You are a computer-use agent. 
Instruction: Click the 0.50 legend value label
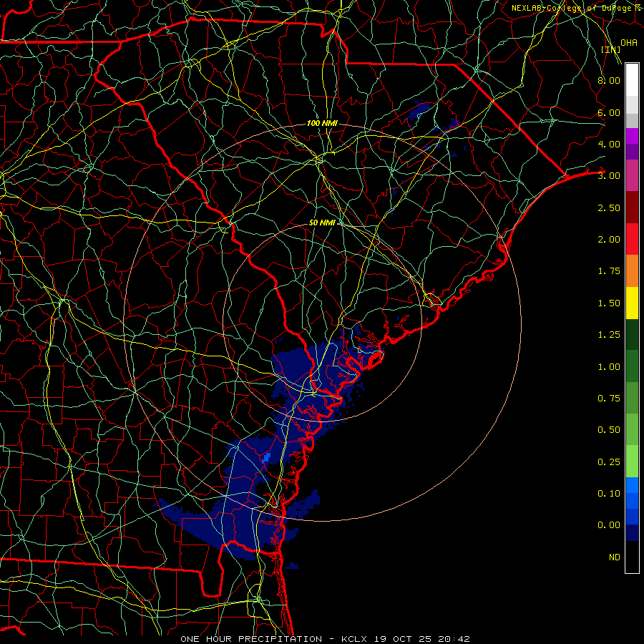point(609,430)
